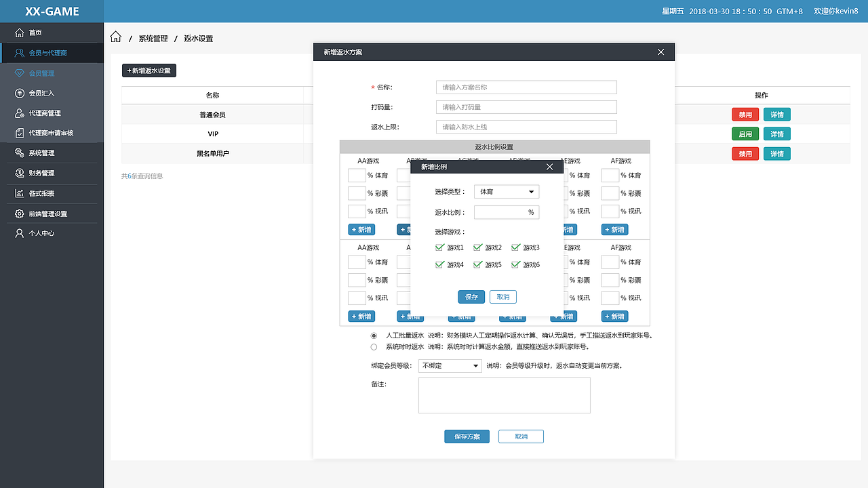Click +新增 under the upper AF游戏 group

tap(614, 230)
